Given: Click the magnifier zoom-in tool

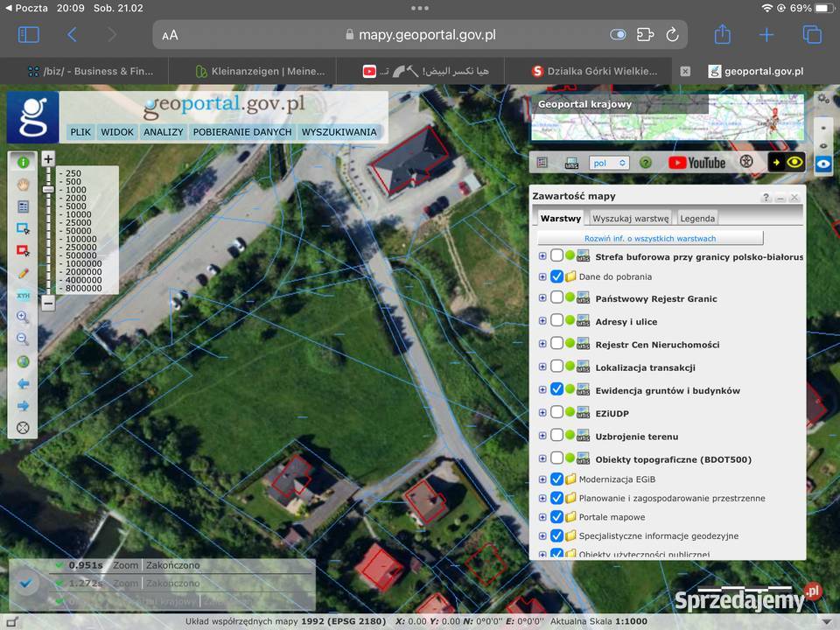Looking at the screenshot, I should pyautogui.click(x=23, y=318).
